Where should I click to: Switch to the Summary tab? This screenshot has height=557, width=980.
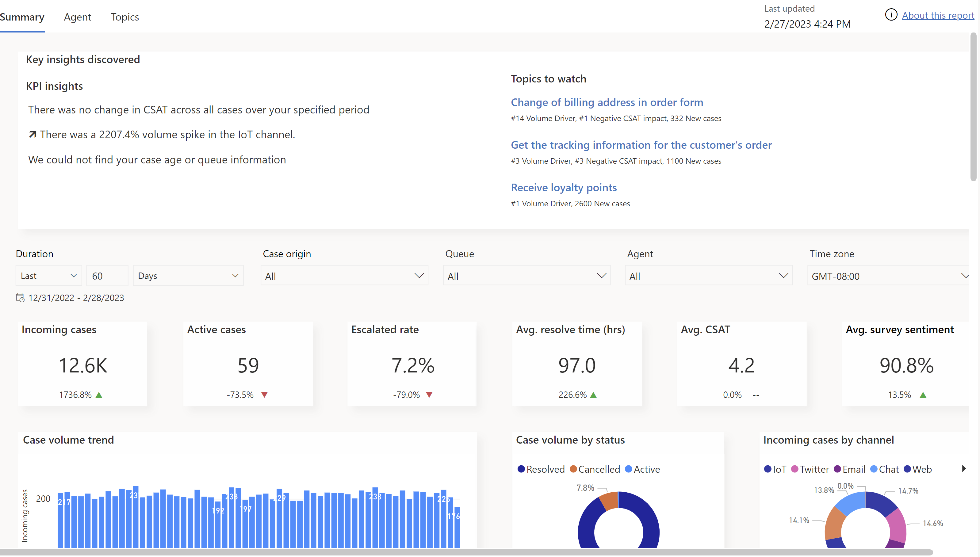tap(22, 17)
